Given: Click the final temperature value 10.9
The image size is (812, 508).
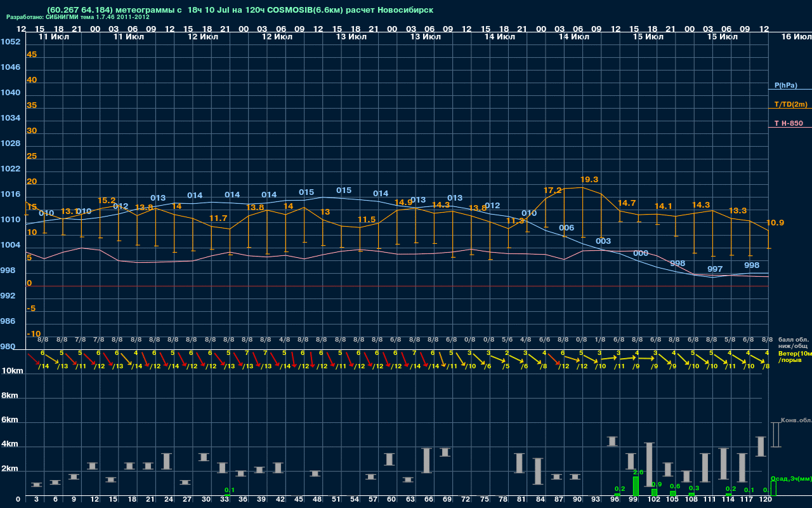Looking at the screenshot, I should [x=775, y=223].
